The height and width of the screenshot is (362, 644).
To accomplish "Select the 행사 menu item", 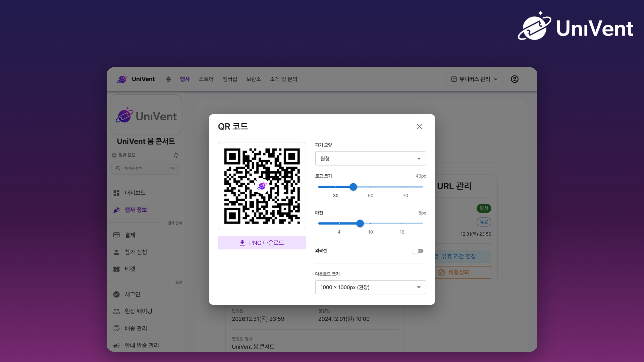I will pos(185,79).
